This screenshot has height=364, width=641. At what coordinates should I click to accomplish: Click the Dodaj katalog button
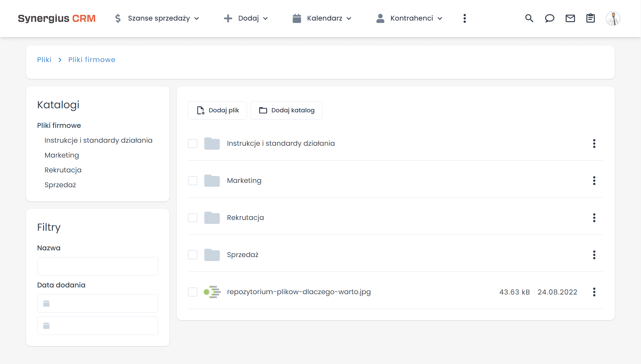coord(286,110)
